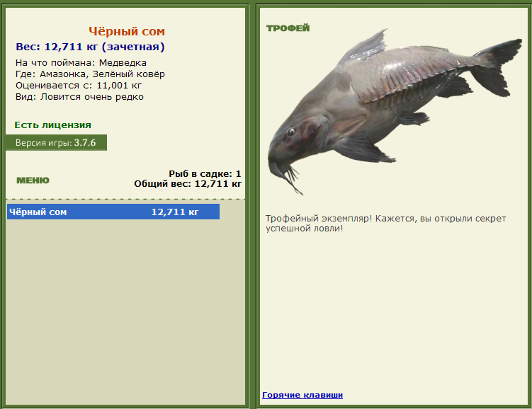Click the Оценивается с: 11,001 кг line

[x=79, y=86]
